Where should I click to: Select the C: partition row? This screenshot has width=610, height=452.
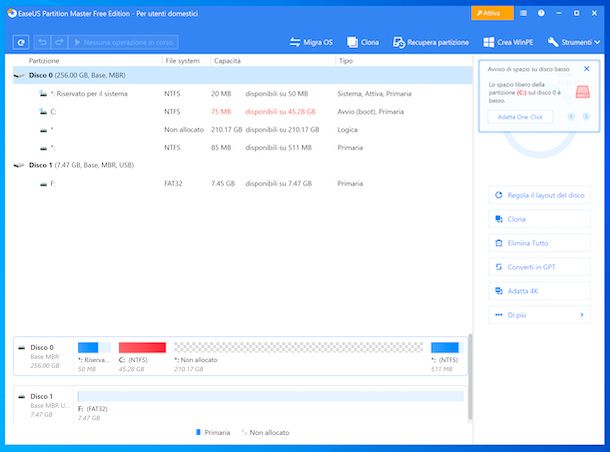(x=242, y=112)
